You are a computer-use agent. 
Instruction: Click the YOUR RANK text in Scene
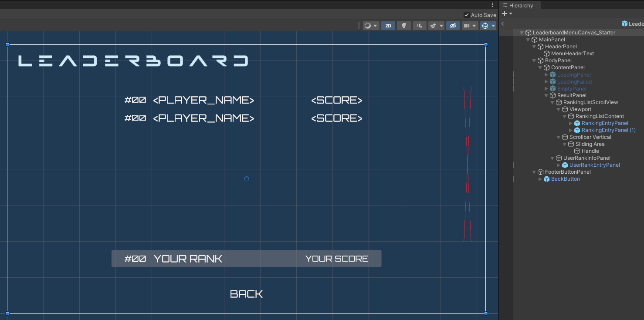click(188, 259)
